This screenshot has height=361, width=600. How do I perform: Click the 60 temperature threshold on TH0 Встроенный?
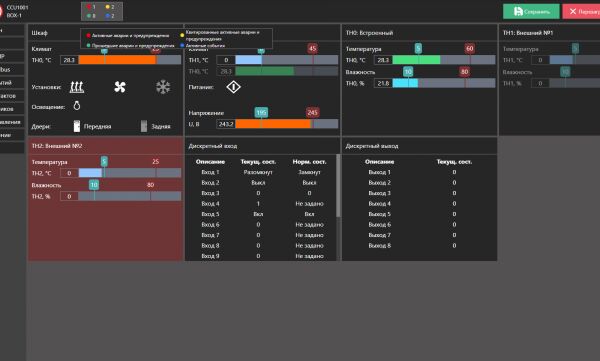[470, 49]
